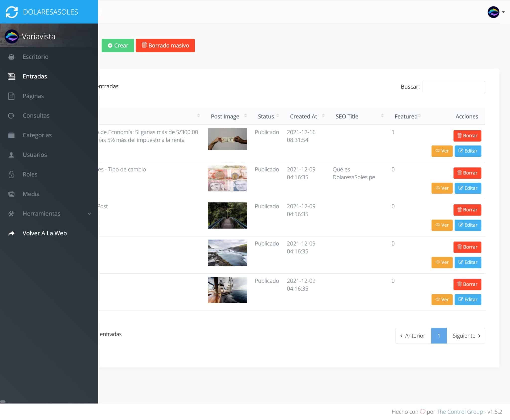
Task: Open the user avatar menu top right
Action: [496, 12]
